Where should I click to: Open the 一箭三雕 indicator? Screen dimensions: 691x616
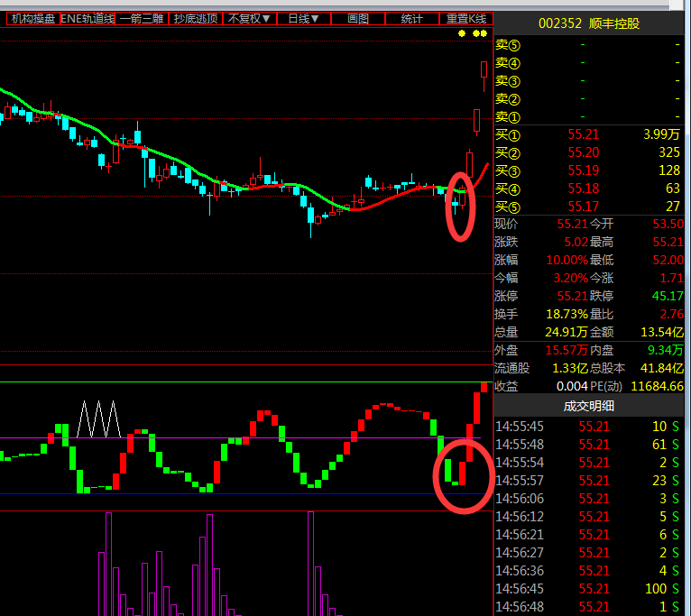[142, 19]
